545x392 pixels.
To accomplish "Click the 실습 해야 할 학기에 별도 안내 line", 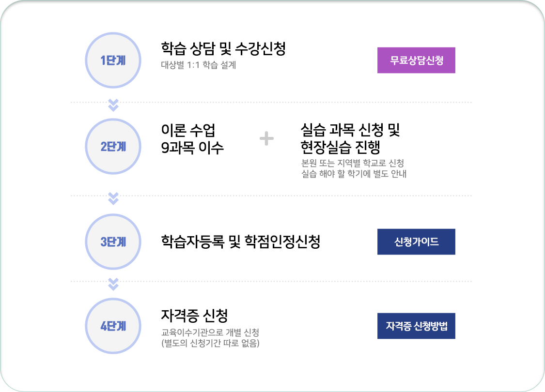I will pos(354,174).
